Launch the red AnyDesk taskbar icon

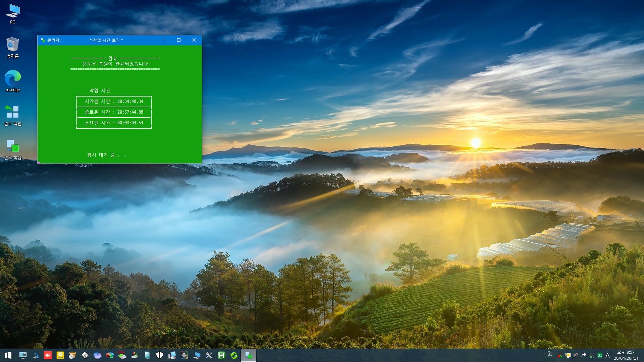pyautogui.click(x=48, y=355)
